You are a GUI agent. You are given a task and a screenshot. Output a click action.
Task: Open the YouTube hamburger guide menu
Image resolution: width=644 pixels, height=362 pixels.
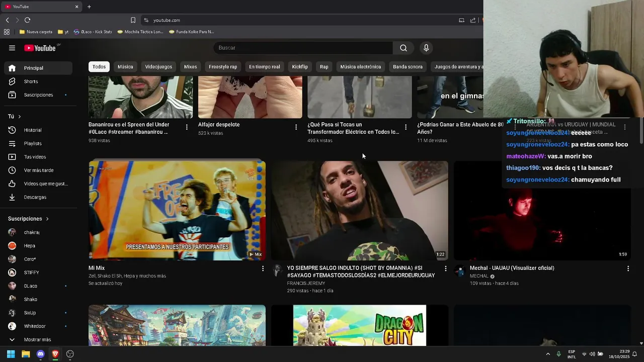pyautogui.click(x=12, y=48)
